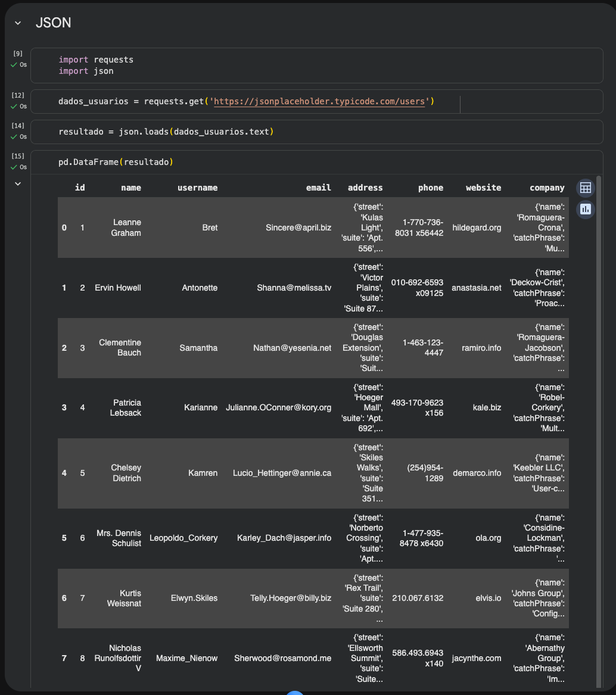
Task: Open the suggest charts icon
Action: 586,209
